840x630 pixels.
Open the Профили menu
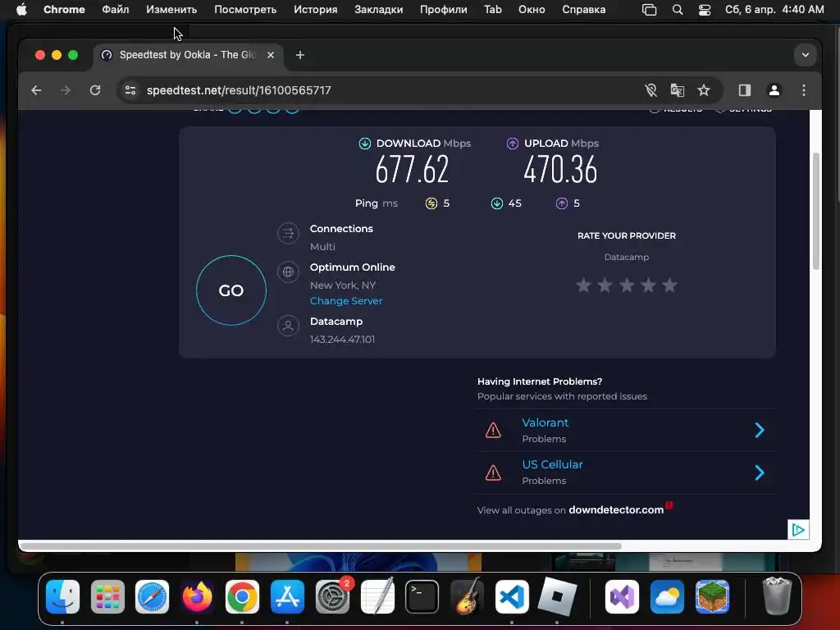pyautogui.click(x=444, y=10)
